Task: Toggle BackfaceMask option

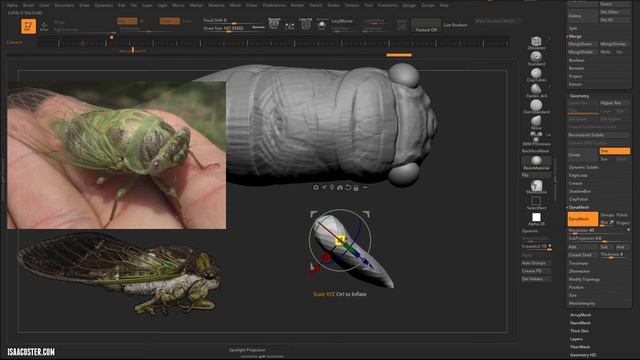Action: [536, 151]
